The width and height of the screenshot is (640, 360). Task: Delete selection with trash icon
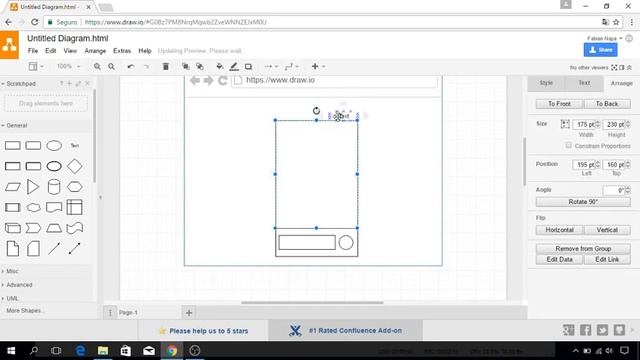pos(166,67)
